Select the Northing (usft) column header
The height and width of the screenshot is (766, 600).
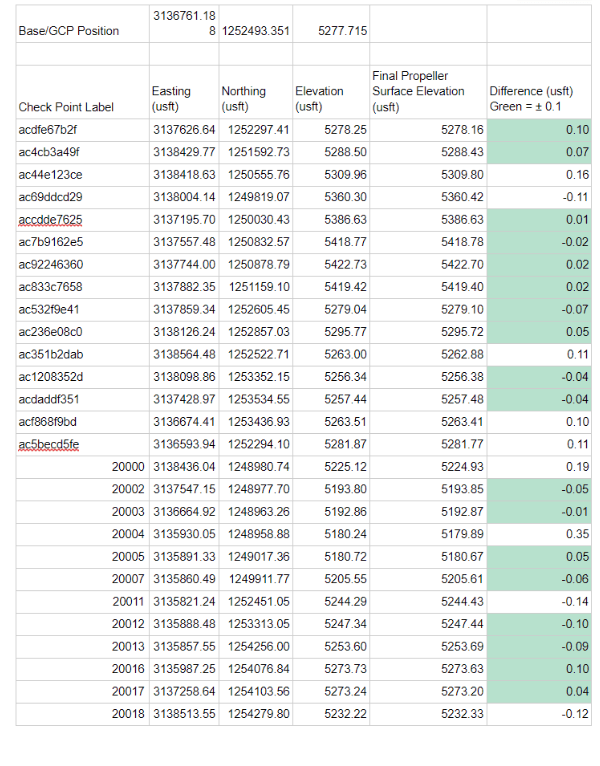coord(243,99)
